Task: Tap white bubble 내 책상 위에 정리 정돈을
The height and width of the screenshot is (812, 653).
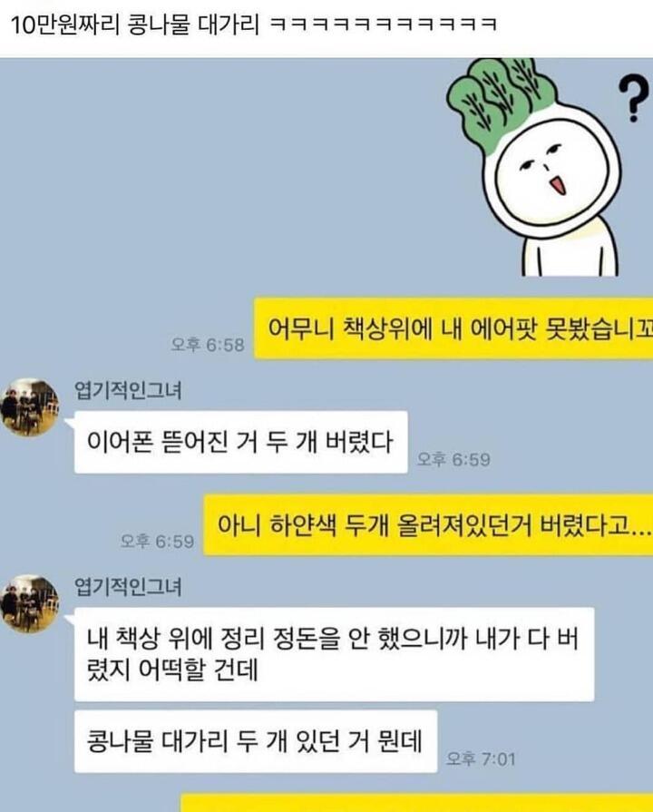Action: [334, 654]
